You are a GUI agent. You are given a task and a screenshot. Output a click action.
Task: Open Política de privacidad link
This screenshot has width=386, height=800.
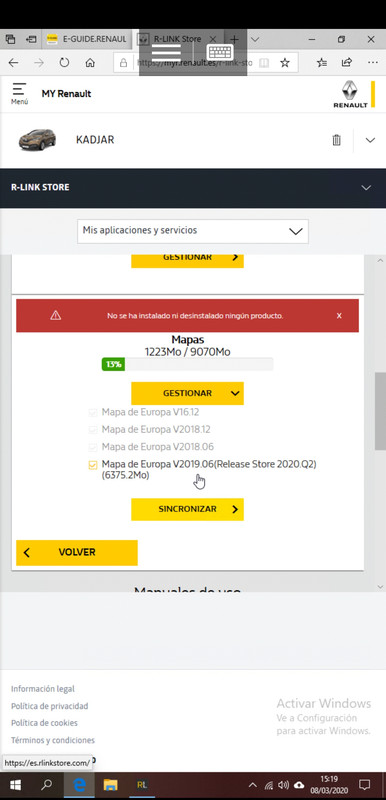coord(49,706)
